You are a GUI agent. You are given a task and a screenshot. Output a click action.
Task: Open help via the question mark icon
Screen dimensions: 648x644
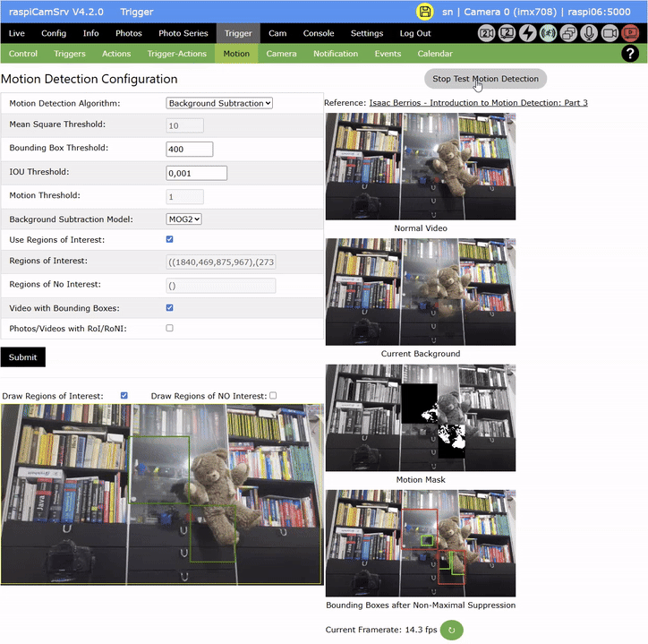[629, 54]
